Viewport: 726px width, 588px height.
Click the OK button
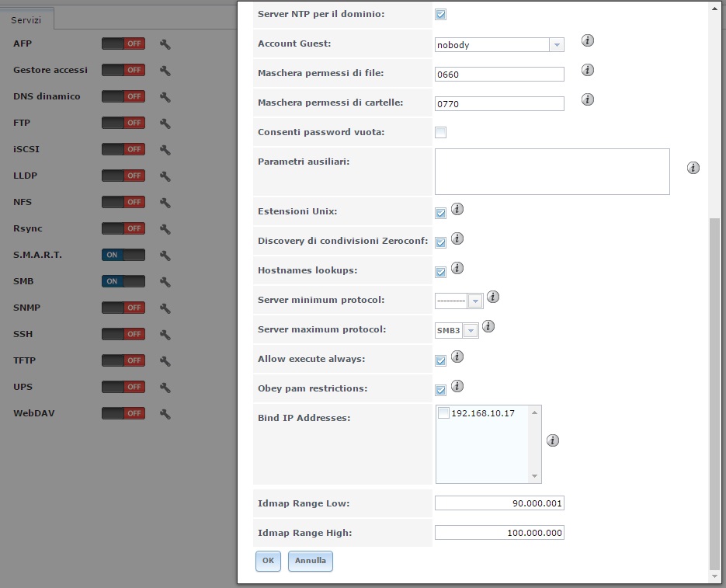click(268, 561)
